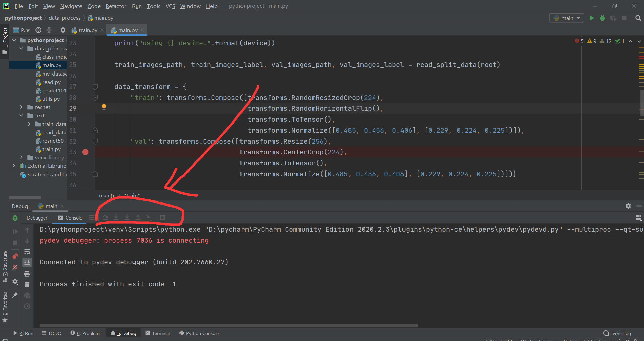The width and height of the screenshot is (644, 341).
Task: Expand External Libraries node
Action: 14,166
